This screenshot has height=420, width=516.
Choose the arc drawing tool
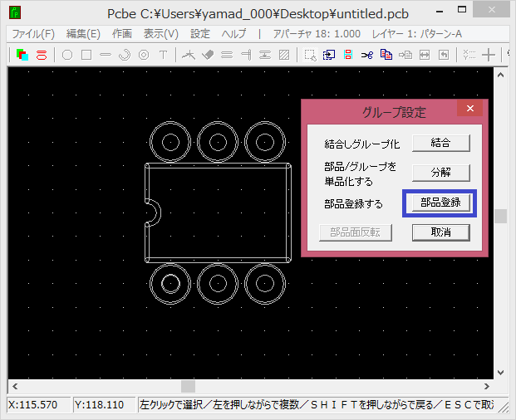(125, 55)
